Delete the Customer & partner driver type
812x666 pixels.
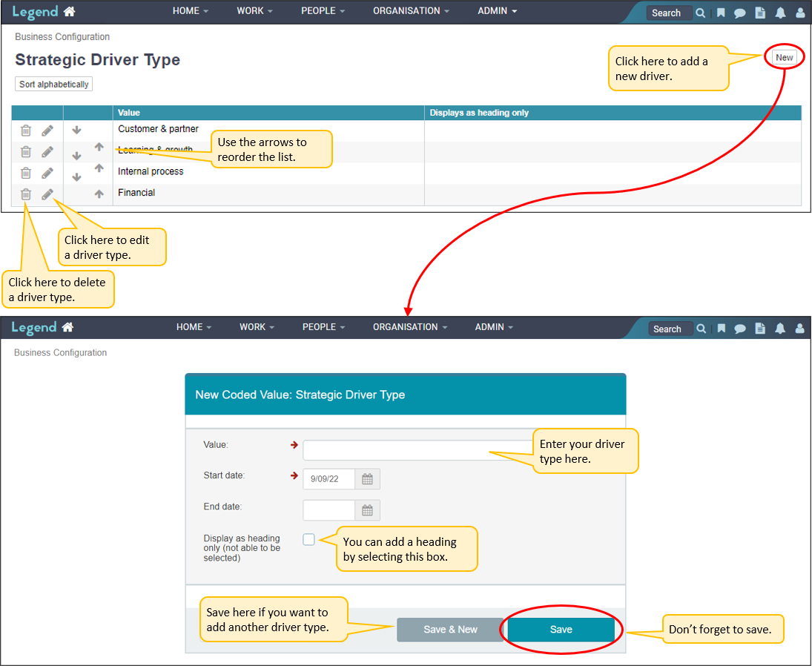(26, 131)
